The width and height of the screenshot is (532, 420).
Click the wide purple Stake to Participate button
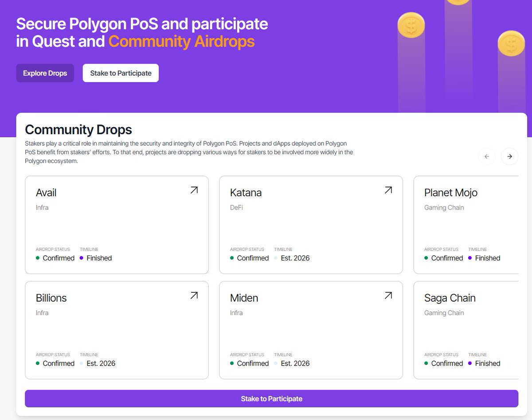(x=271, y=399)
